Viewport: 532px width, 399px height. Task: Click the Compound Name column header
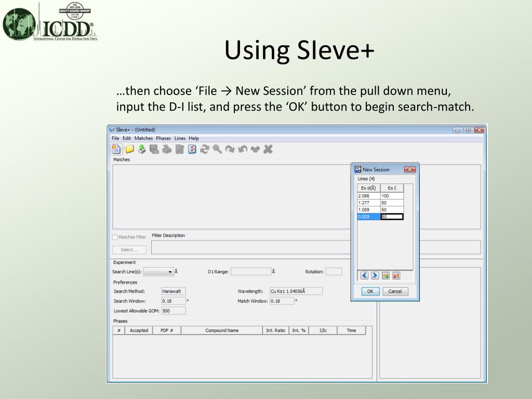(222, 330)
